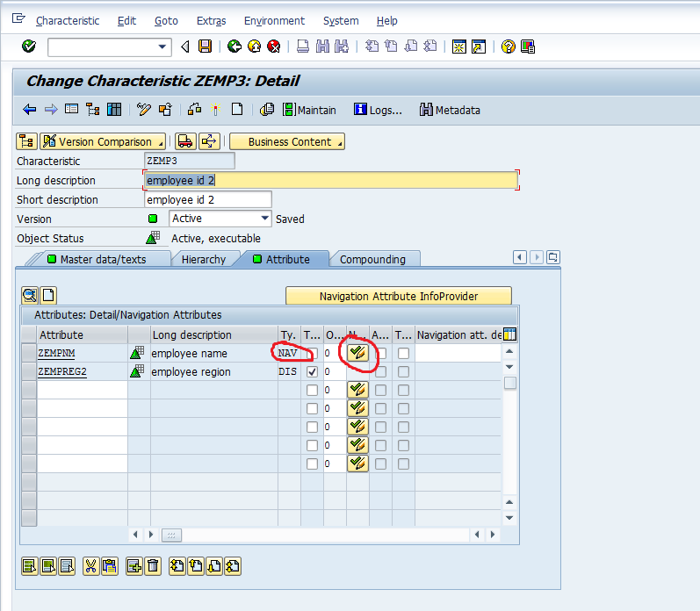Click the Check pencil-tick icon

pyautogui.click(x=144, y=110)
